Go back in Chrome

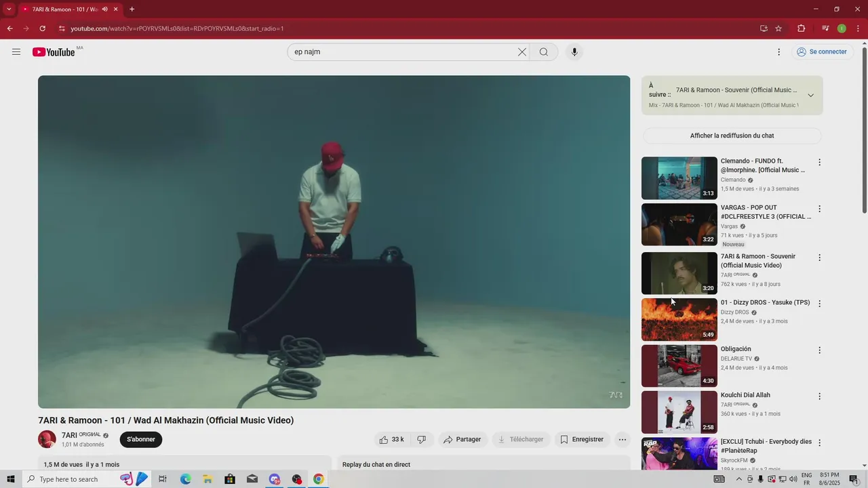point(9,28)
